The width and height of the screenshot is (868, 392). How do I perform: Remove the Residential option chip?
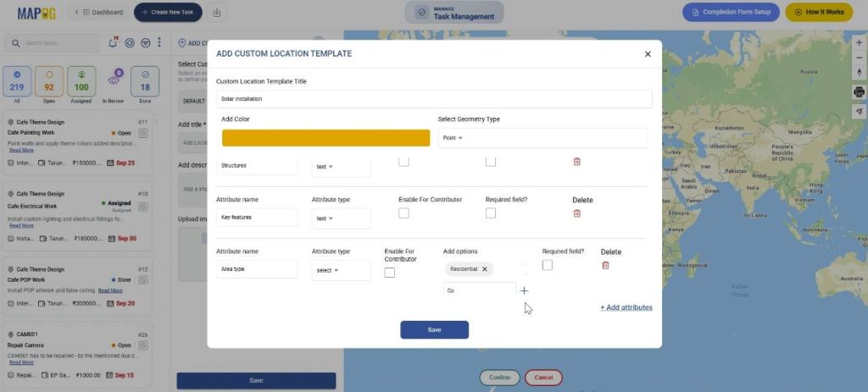[x=484, y=269]
